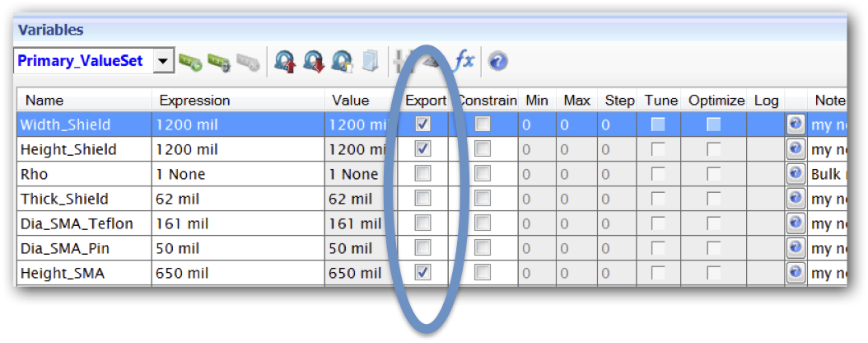Click the Min value cell for Width_Shield
The width and height of the screenshot is (868, 343).
[x=535, y=125]
